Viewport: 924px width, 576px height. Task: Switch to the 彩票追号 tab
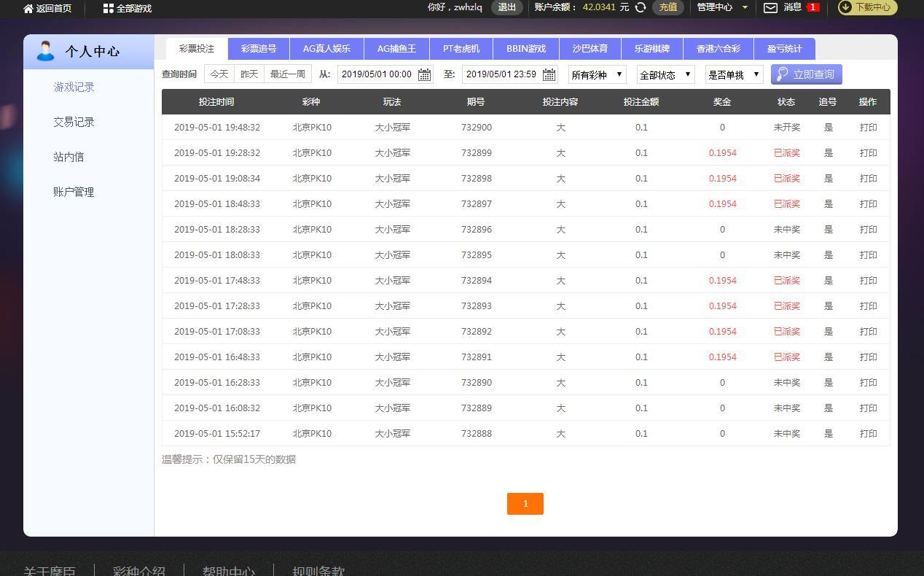point(259,49)
